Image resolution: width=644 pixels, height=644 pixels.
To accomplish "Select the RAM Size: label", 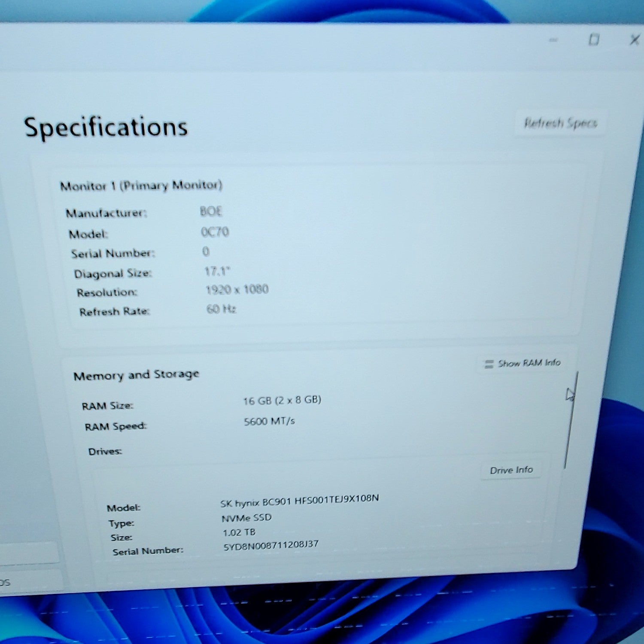I will click(x=107, y=406).
